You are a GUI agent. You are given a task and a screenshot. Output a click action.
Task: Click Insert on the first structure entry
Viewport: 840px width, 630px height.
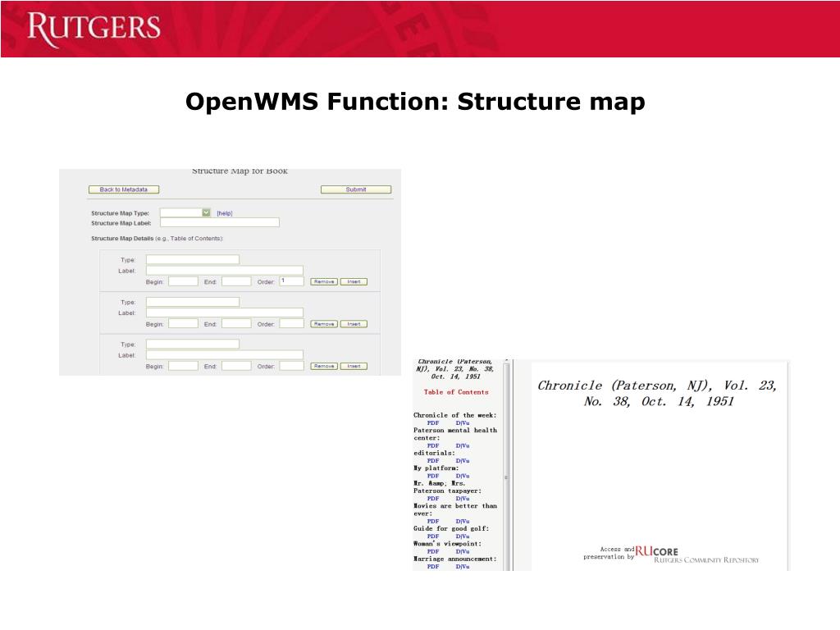(x=354, y=281)
